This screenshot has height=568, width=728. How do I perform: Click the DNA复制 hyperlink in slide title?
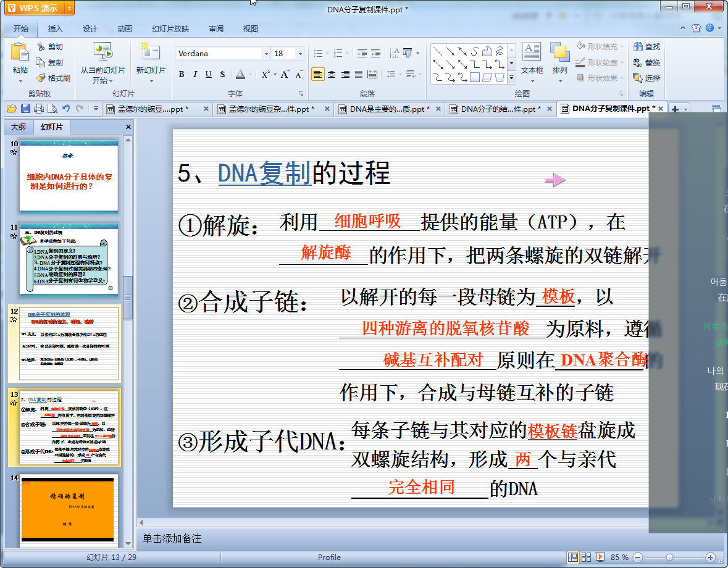pos(264,173)
